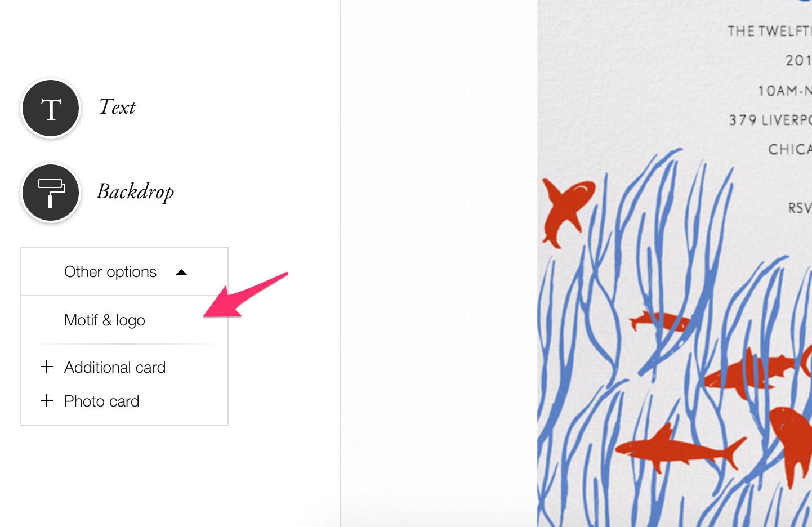Click the THE TWELFTH text line on card
The height and width of the screenshot is (527, 812).
point(769,31)
